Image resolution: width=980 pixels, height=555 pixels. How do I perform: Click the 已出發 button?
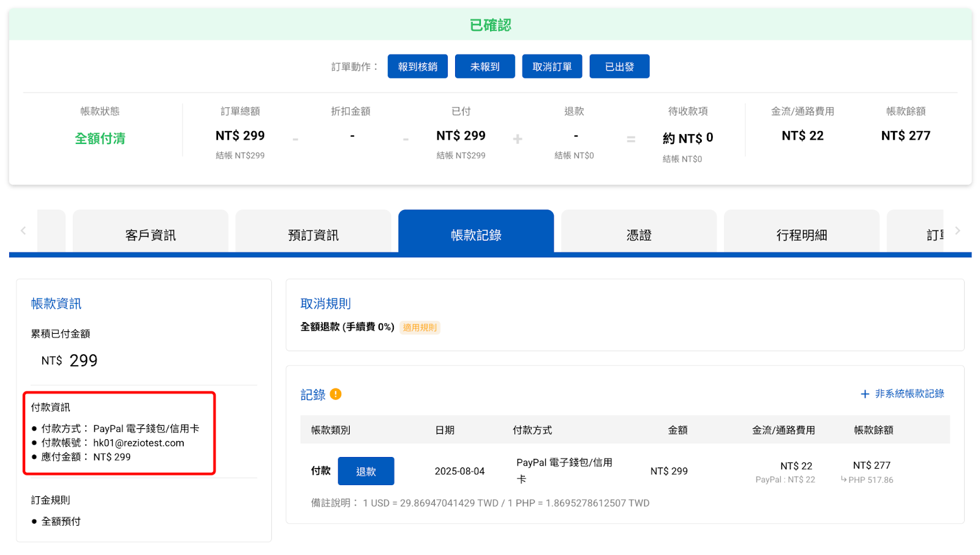tap(620, 67)
